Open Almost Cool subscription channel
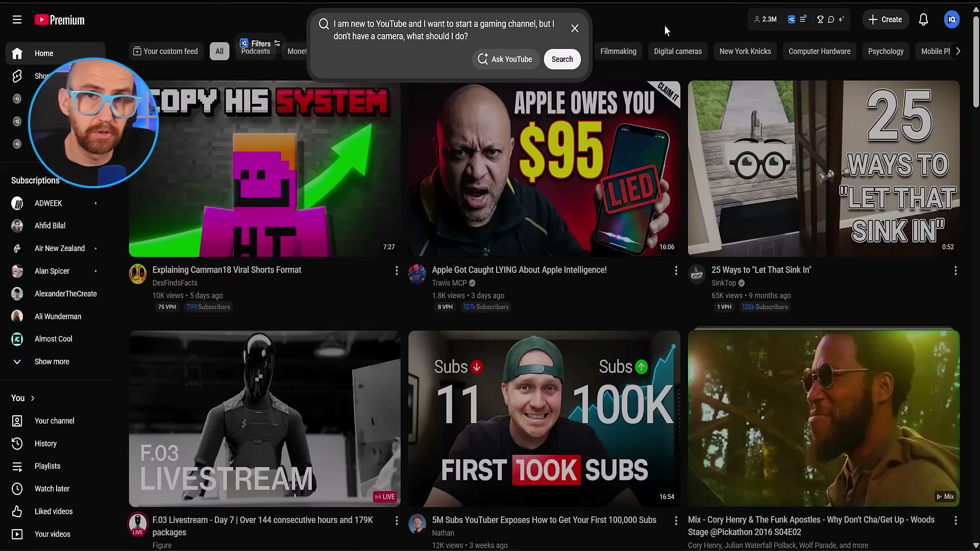 coord(56,339)
